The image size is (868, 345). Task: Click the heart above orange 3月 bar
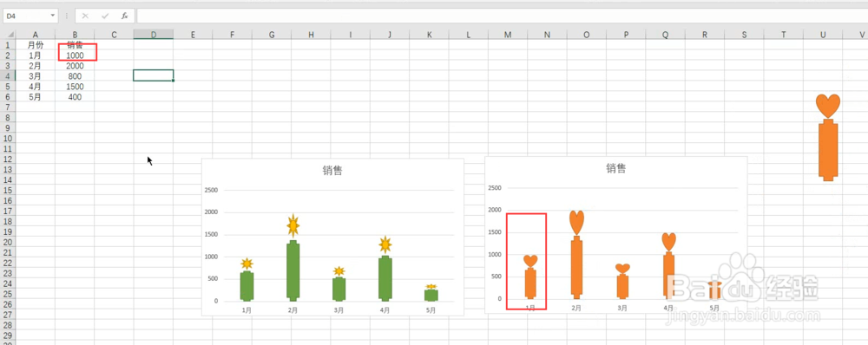click(622, 268)
